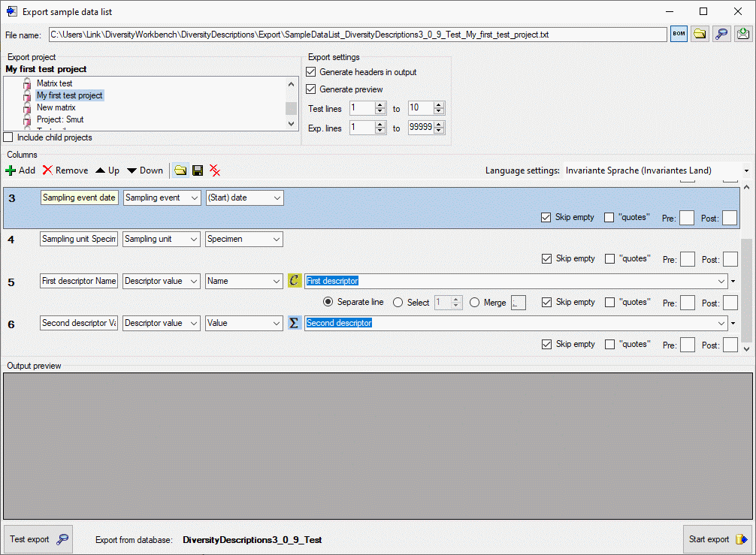756x555 pixels.
Task: Click the arrow icon on the Start export button
Action: [x=742, y=539]
